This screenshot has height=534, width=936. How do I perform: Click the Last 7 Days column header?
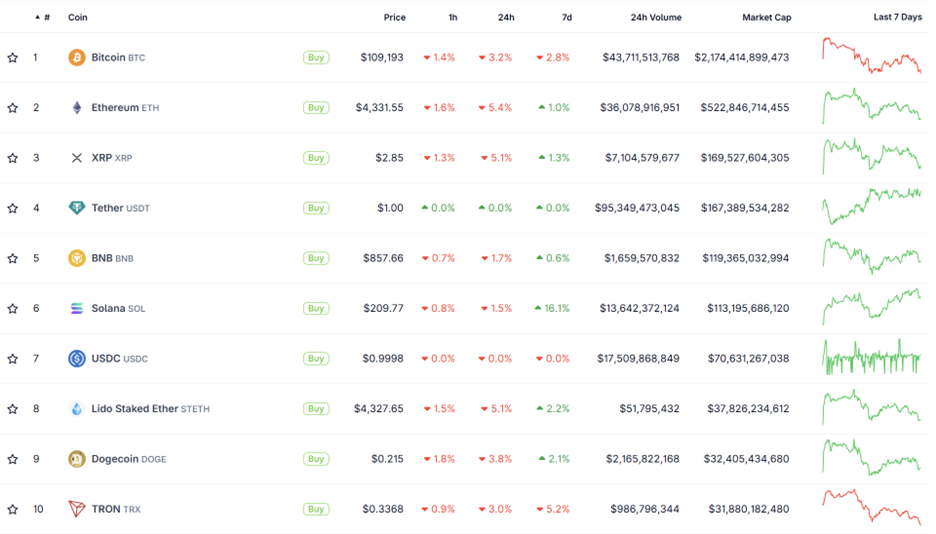(897, 17)
